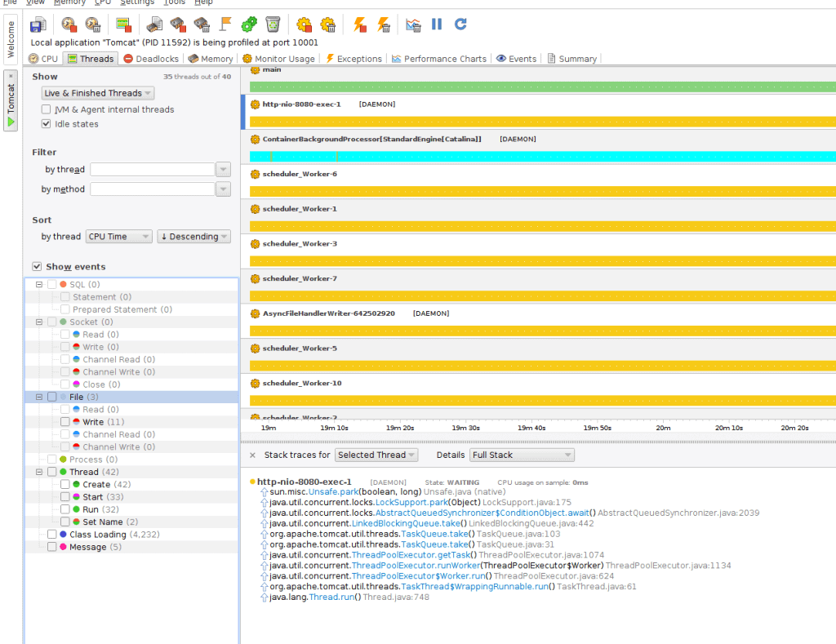Open the Live & Finished Threads dropdown
This screenshot has width=836, height=644.
[97, 92]
